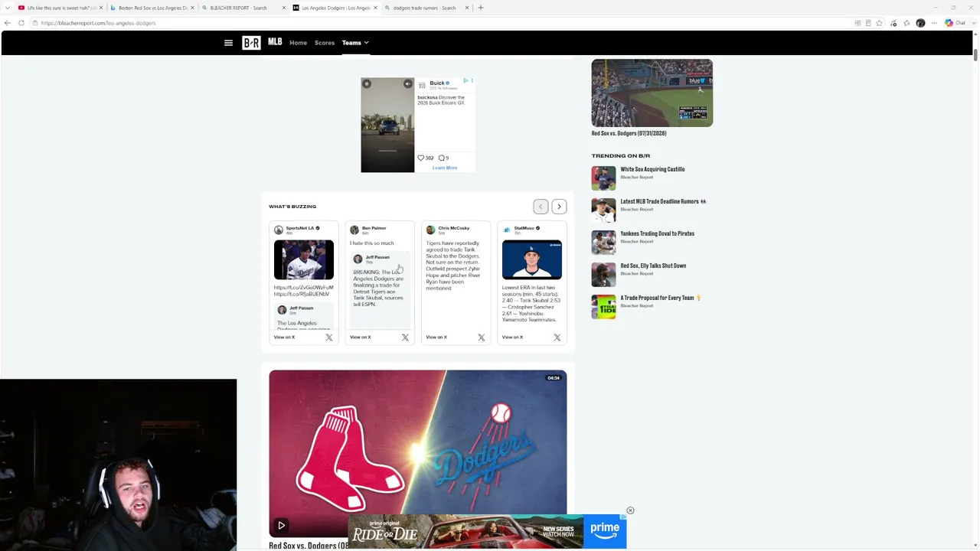Like the Buick ad post
This screenshot has height=551, width=980.
click(420, 158)
